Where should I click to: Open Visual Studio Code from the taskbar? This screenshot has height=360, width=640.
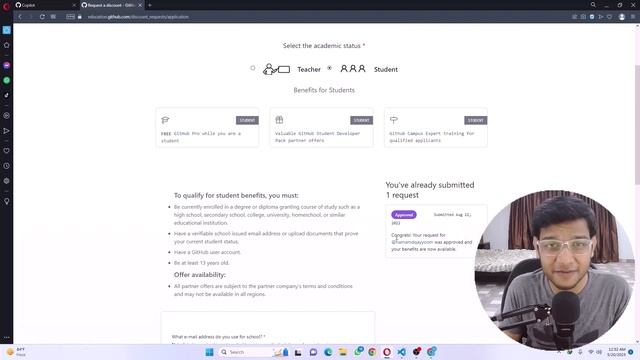402,352
